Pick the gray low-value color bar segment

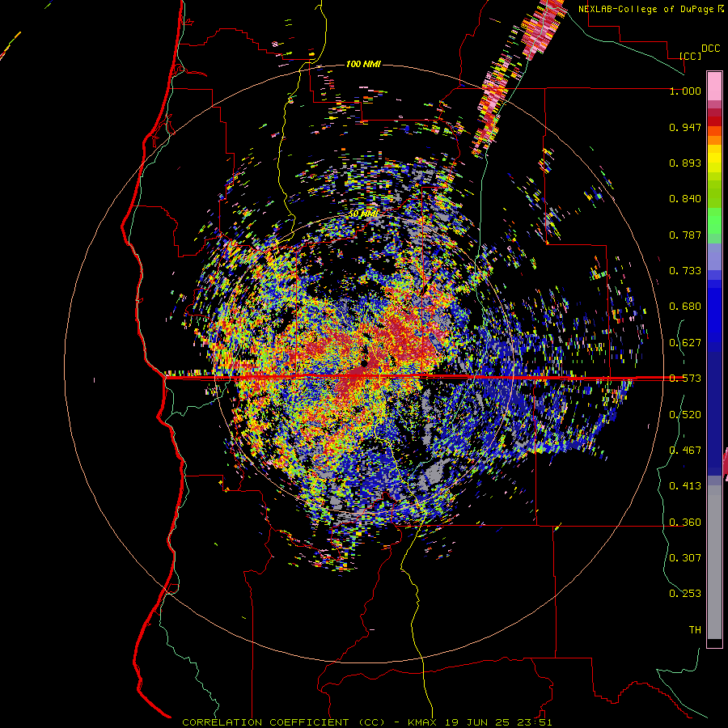click(714, 562)
